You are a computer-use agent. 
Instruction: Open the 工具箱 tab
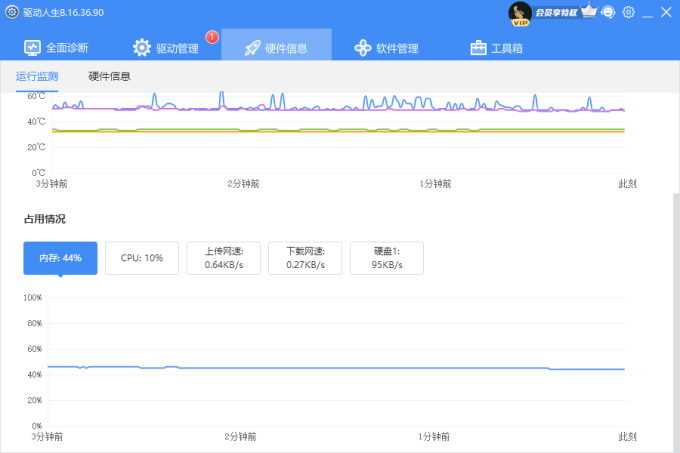[497, 47]
